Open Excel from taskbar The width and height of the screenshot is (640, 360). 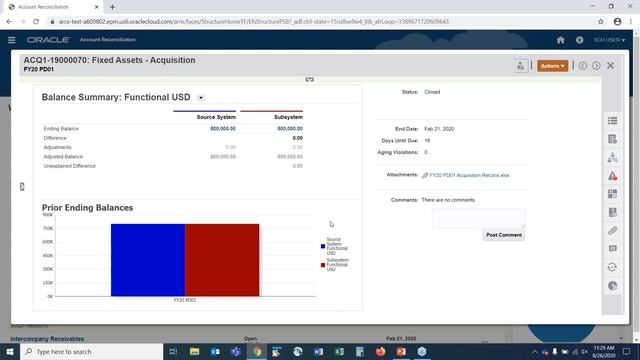[x=339, y=351]
